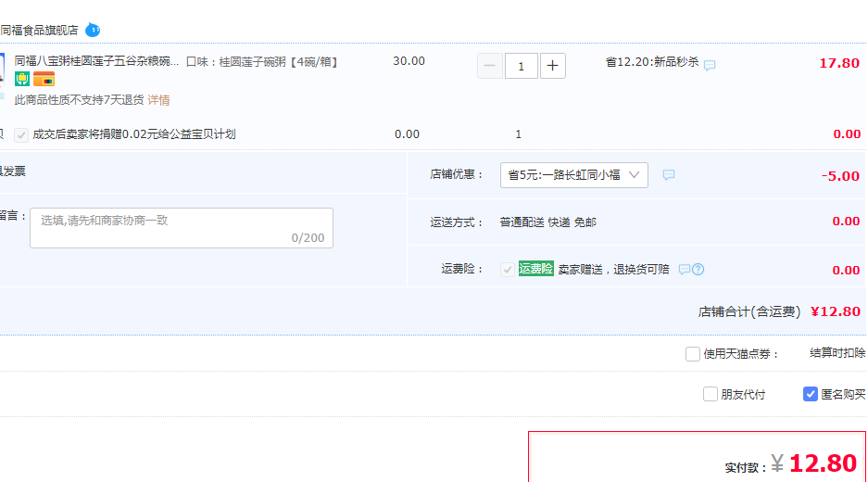Click the 省12.20:新品秒杀 discount text
This screenshot has height=482, width=868.
coord(652,62)
